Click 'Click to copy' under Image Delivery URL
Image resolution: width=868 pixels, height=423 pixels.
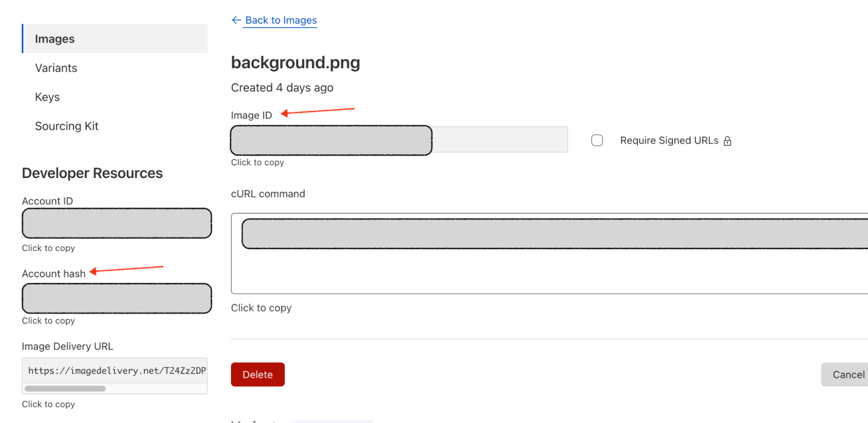48,404
